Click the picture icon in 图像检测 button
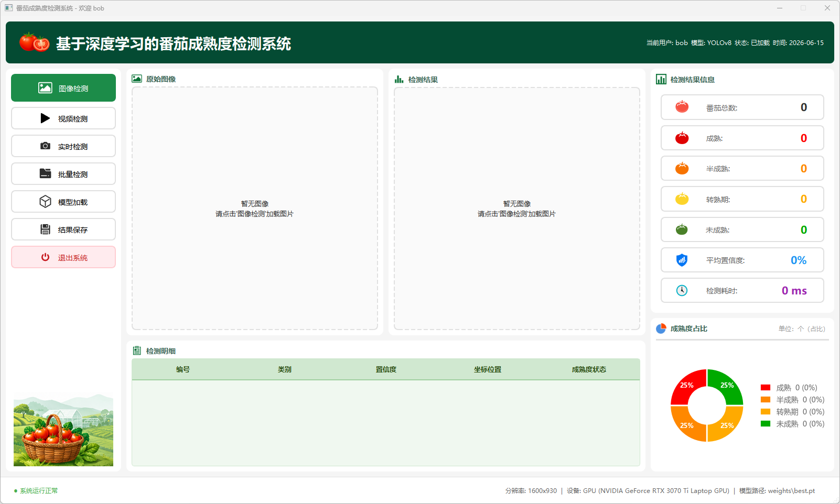This screenshot has height=504, width=840. 45,88
